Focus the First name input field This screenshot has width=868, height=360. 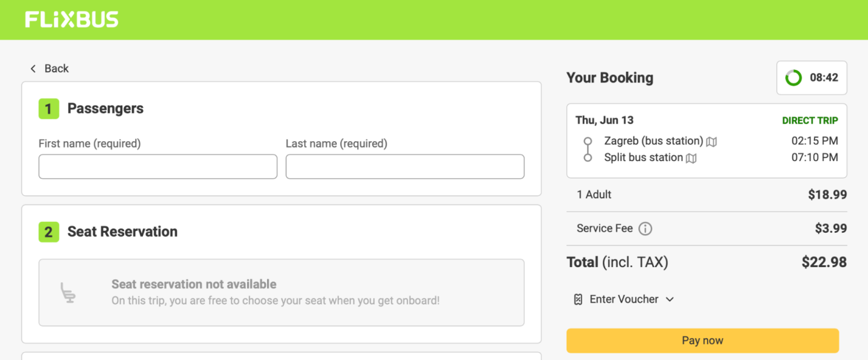click(158, 167)
